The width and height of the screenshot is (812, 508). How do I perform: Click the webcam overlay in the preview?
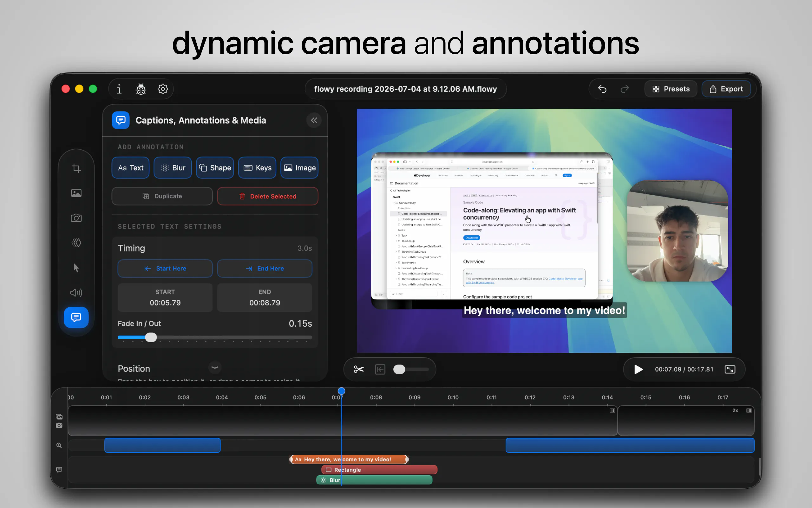pyautogui.click(x=678, y=231)
